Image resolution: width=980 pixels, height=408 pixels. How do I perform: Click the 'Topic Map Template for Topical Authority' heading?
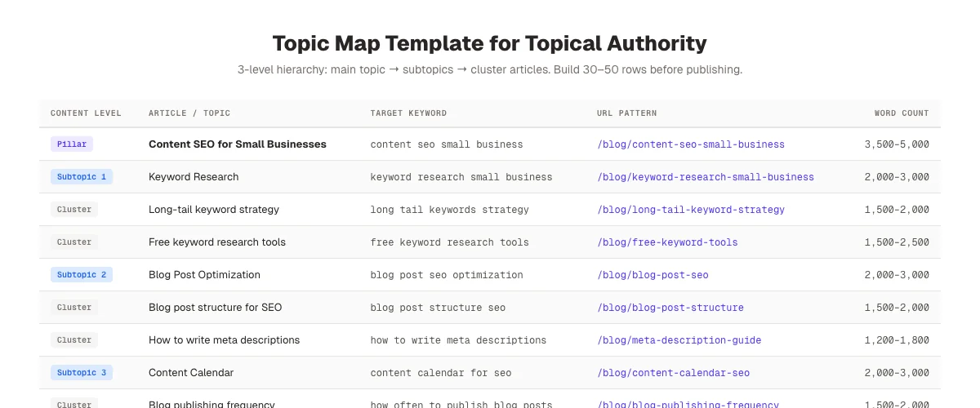(490, 43)
